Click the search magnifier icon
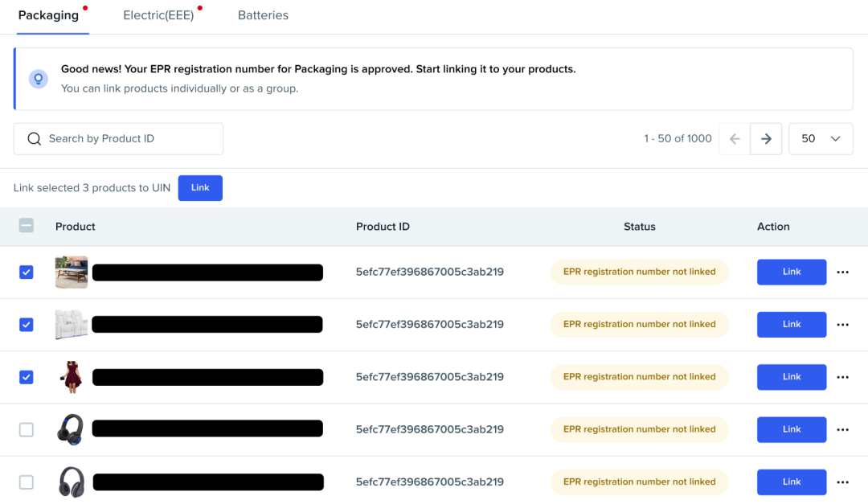The height and width of the screenshot is (504, 868). pos(34,139)
